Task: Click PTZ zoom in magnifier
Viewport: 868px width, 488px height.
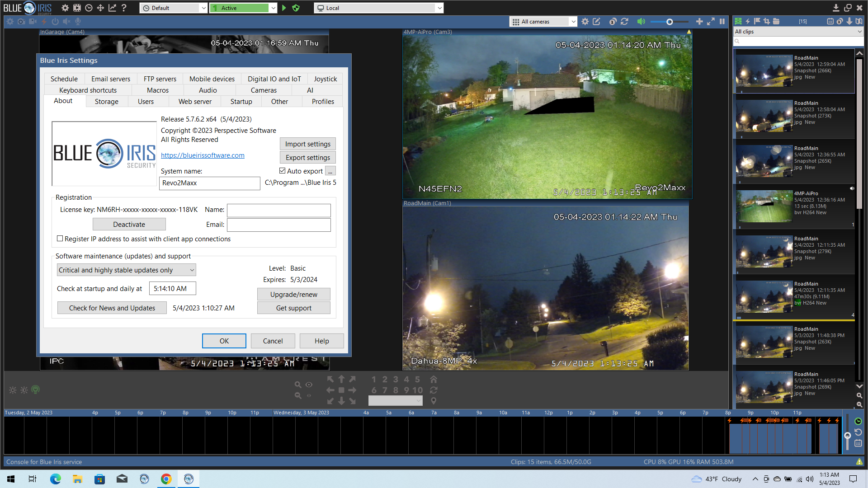Action: pyautogui.click(x=298, y=385)
